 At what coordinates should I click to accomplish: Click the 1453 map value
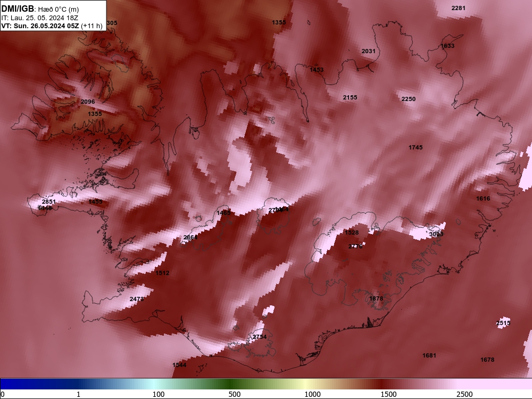317,70
